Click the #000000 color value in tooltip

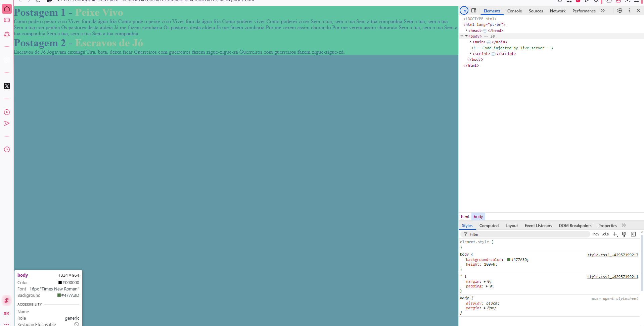(71, 283)
